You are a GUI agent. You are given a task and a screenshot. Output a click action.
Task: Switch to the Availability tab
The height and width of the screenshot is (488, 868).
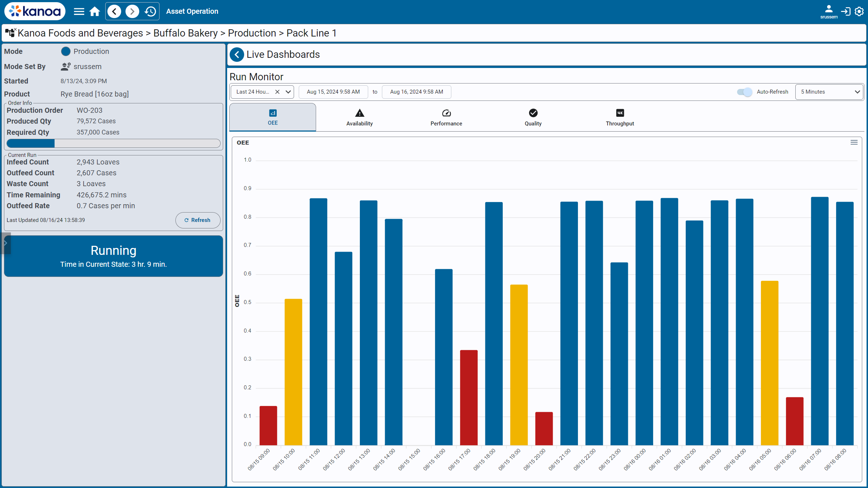coord(359,117)
